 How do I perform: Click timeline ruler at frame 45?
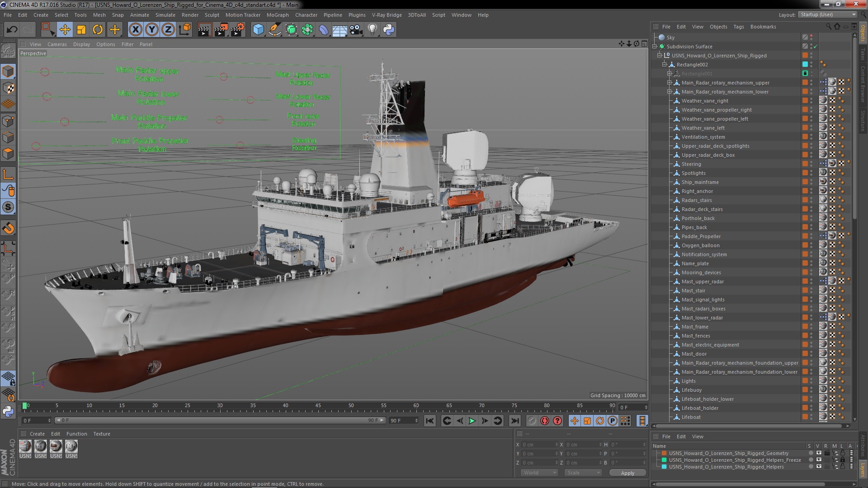coord(318,406)
